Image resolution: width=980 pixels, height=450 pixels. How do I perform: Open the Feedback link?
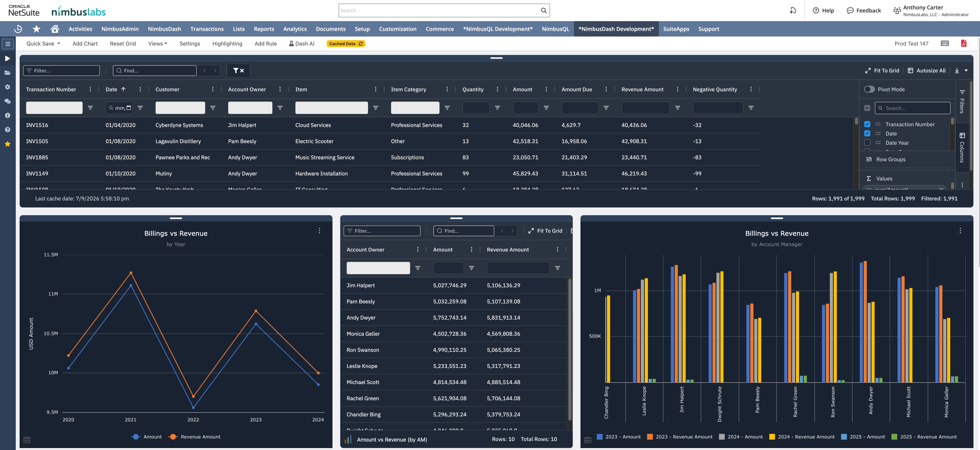[864, 11]
